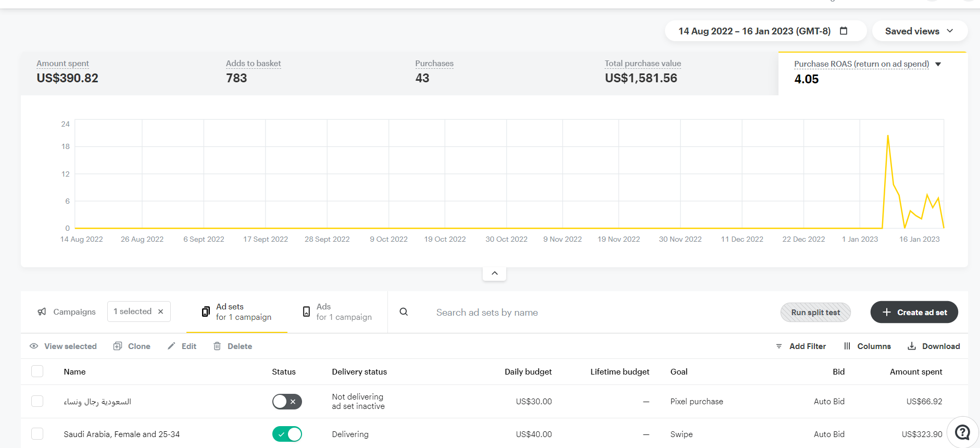Screen dimensions: 980x448
Task: Click the Clone icon
Action: point(118,346)
